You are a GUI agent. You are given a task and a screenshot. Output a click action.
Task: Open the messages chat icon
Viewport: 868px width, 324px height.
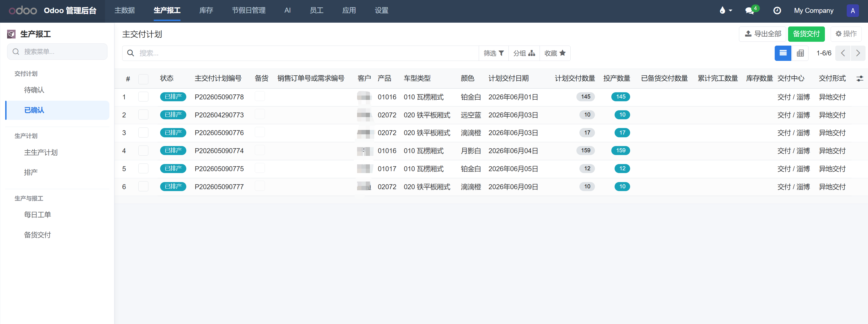click(750, 10)
